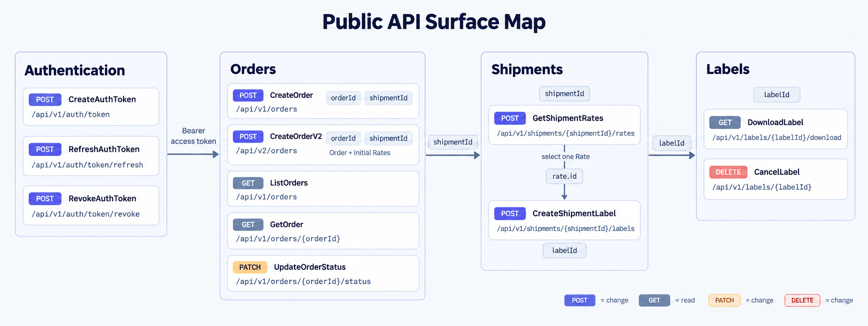Select the Authentication section heading
Viewport: 868px width, 326px height.
pyautogui.click(x=75, y=70)
